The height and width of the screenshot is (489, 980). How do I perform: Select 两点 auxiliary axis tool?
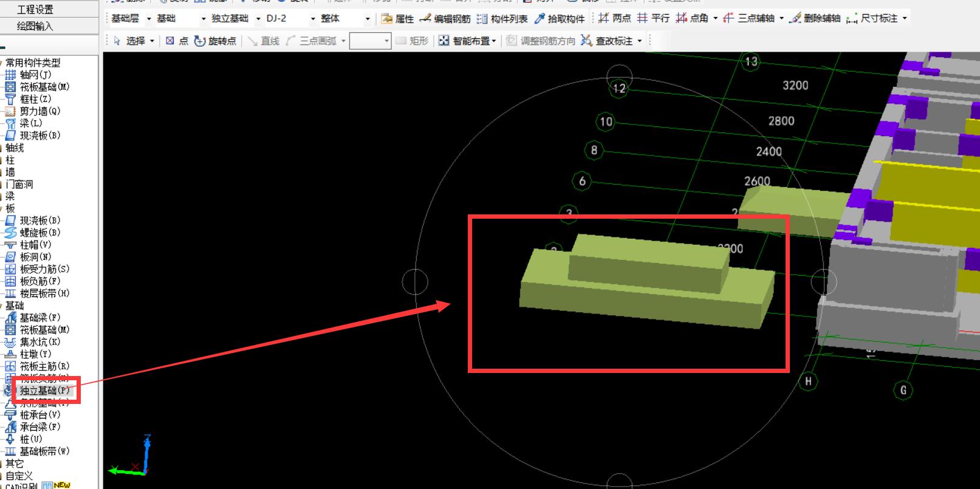click(614, 18)
